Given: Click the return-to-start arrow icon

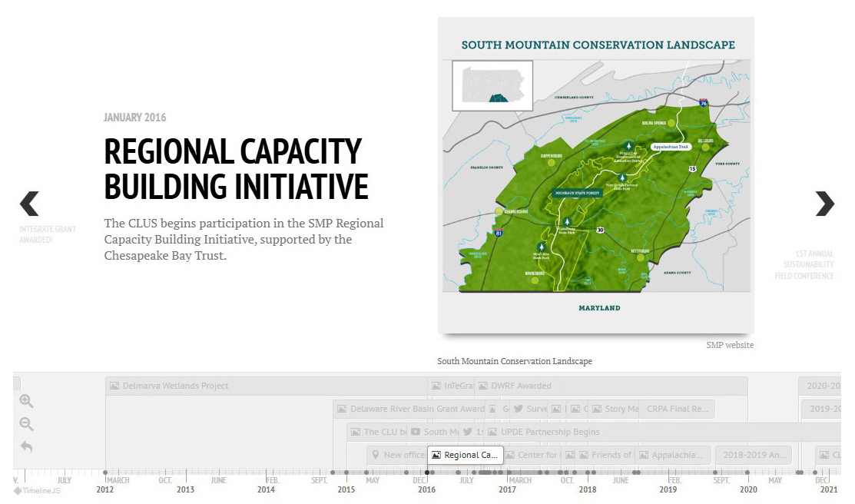Looking at the screenshot, I should click(26, 447).
